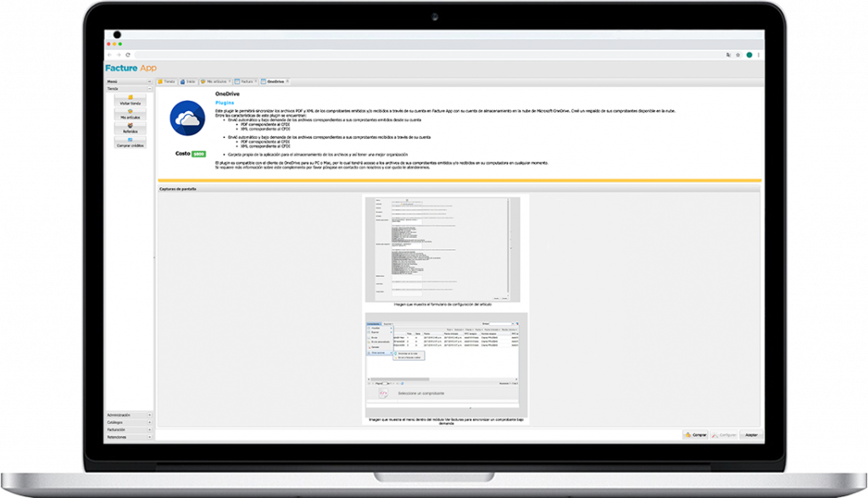Click the green $800 cost badge

198,153
